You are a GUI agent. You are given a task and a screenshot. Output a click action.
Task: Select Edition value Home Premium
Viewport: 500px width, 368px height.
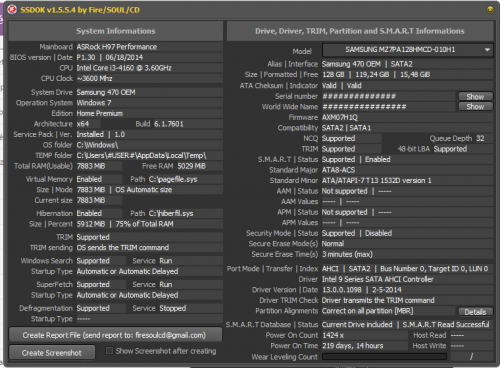click(100, 113)
